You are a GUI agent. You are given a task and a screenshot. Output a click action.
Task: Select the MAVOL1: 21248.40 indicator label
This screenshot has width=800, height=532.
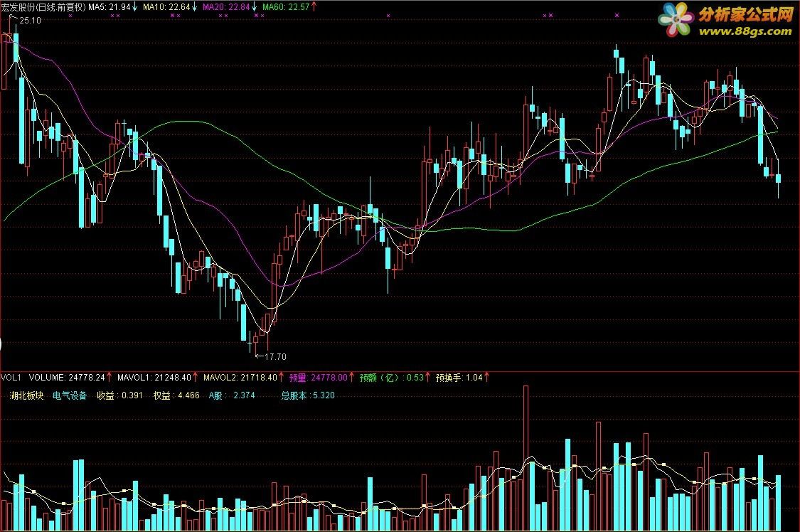(154, 378)
